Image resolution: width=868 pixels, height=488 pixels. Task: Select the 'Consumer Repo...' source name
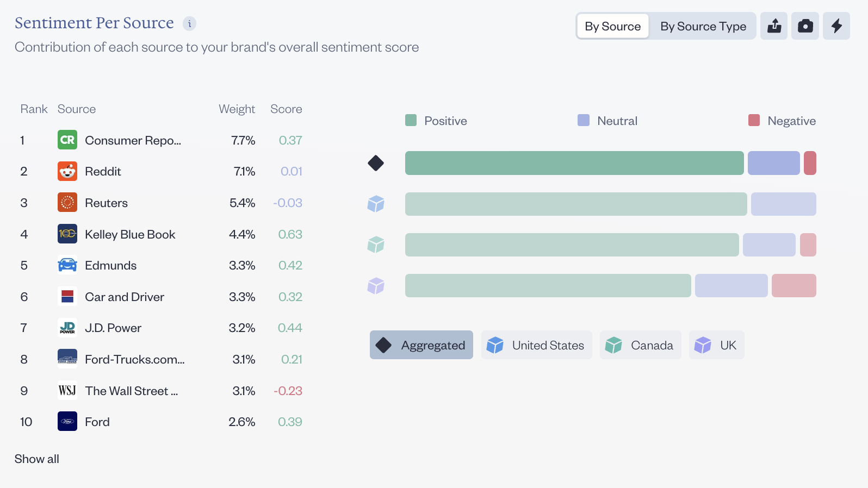click(x=133, y=140)
